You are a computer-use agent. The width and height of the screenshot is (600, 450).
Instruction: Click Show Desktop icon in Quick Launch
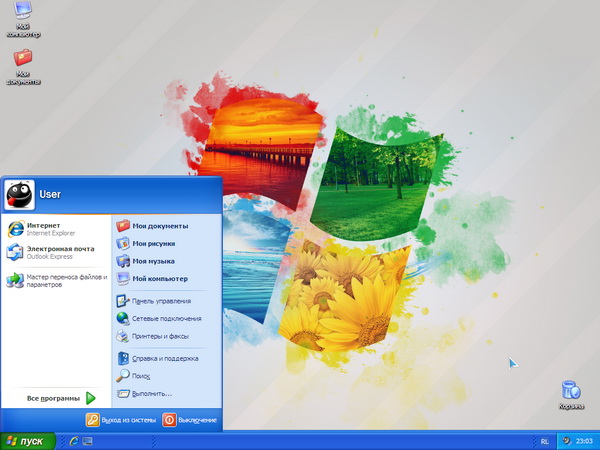(x=87, y=441)
